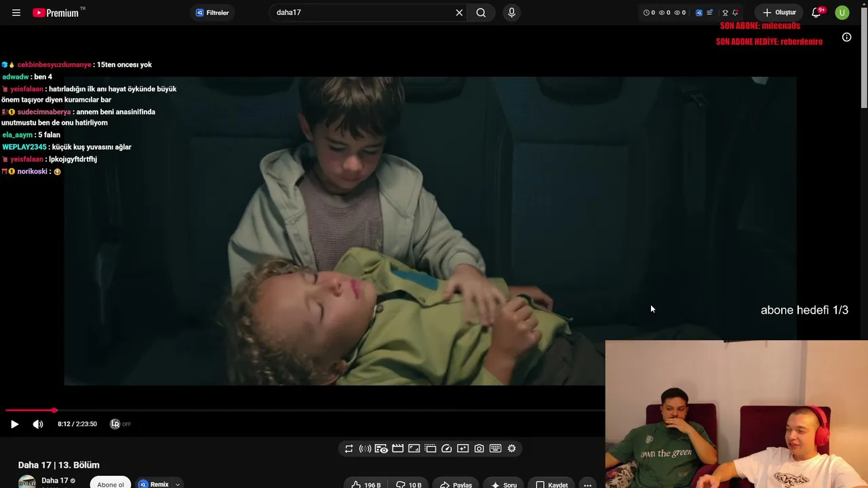This screenshot has width=868, height=488.
Task: Toggle the audio boost waves icon
Action: pyautogui.click(x=365, y=449)
